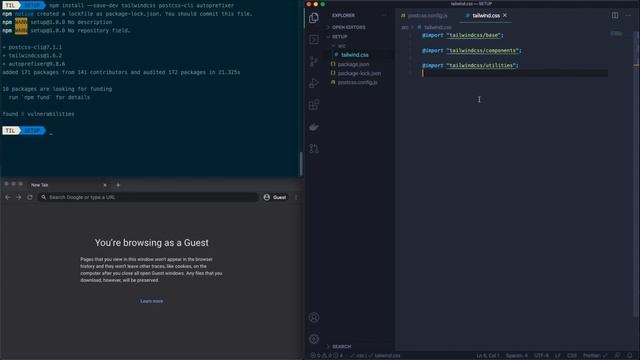Viewport: 640px width, 360px height.
Task: Open tailwind.css in the Explorer tree
Action: 354,55
